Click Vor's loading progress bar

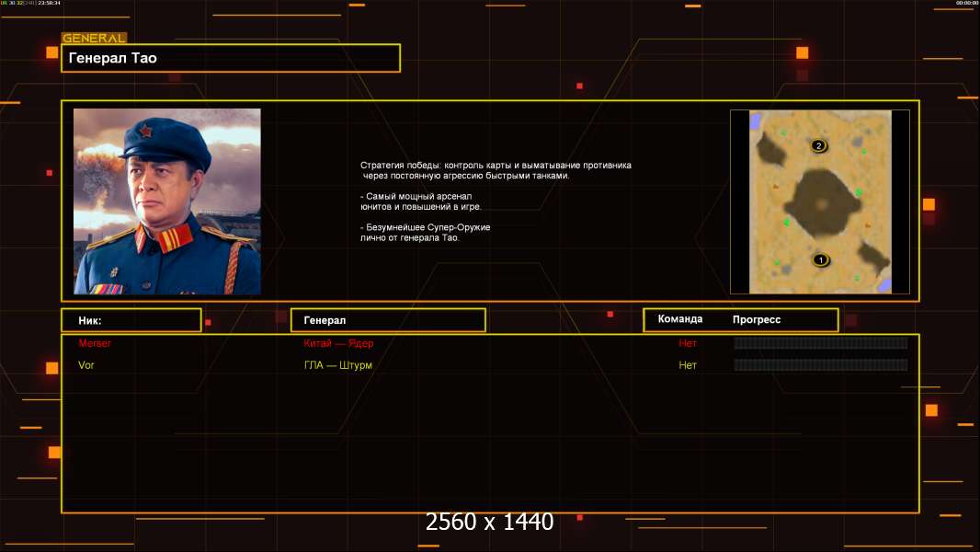(821, 364)
